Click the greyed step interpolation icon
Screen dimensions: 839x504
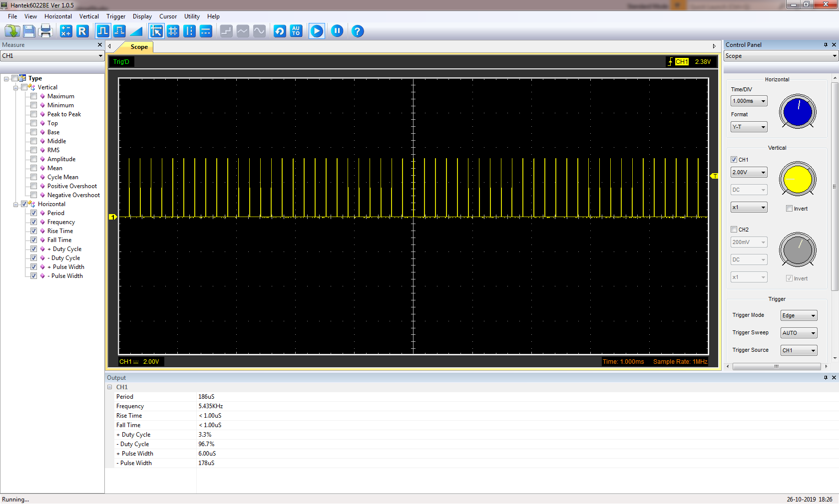click(226, 31)
